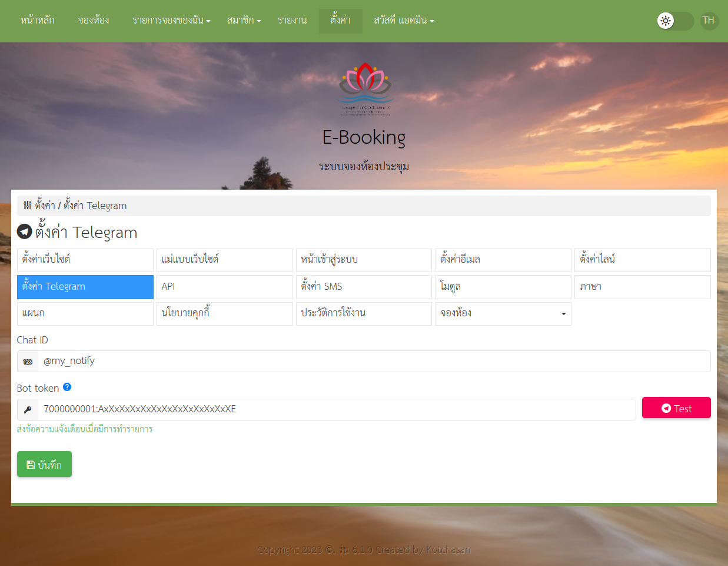
Task: Open the ตั้งค่า SMS tab
Action: (364, 287)
